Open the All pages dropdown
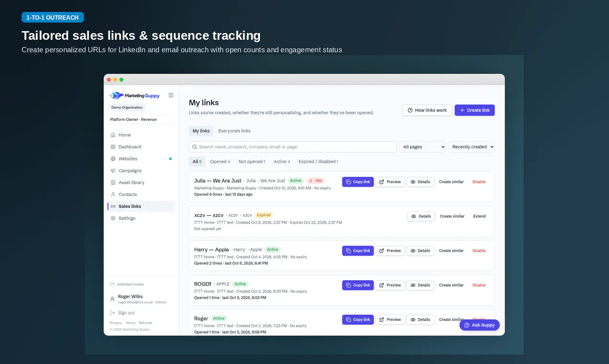This screenshot has width=609, height=364. pyautogui.click(x=423, y=147)
